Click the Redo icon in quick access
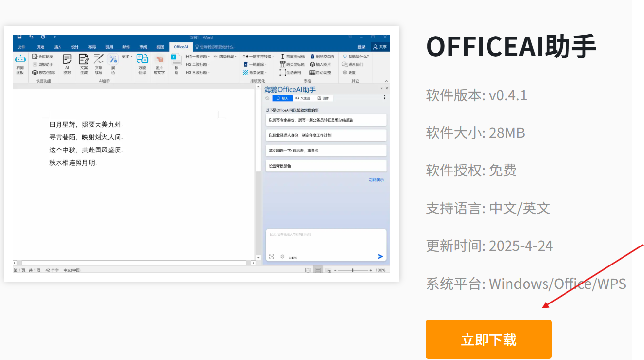This screenshot has height=360, width=644. click(43, 37)
